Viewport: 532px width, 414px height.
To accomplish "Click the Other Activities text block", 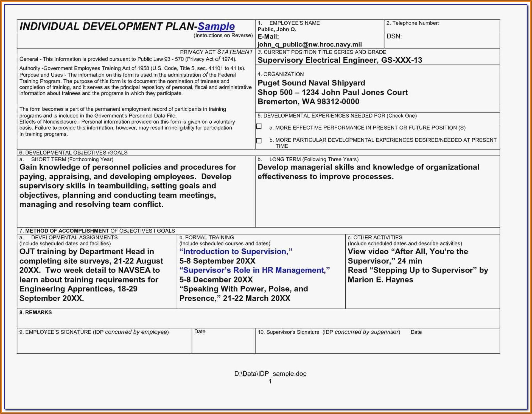I will (417, 265).
